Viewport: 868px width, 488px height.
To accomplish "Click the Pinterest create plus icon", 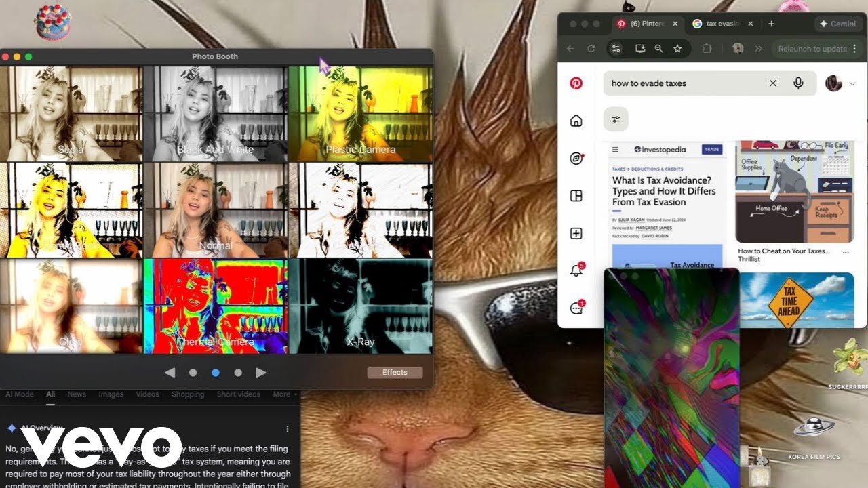I will pyautogui.click(x=576, y=234).
